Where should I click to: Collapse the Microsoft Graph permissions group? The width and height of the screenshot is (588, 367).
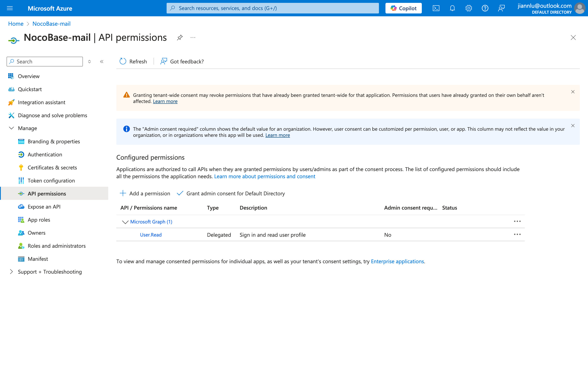click(x=125, y=222)
